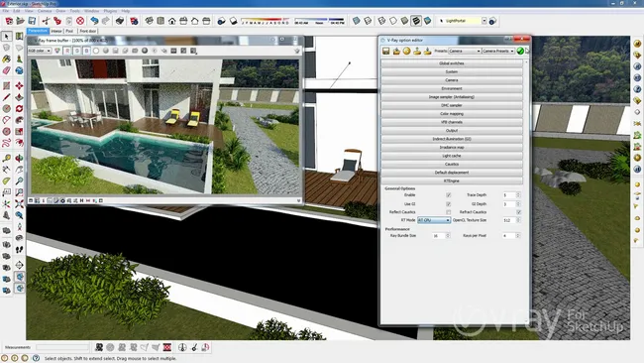Switch to the Interior scene tab
This screenshot has width=644, height=363.
pyautogui.click(x=56, y=31)
